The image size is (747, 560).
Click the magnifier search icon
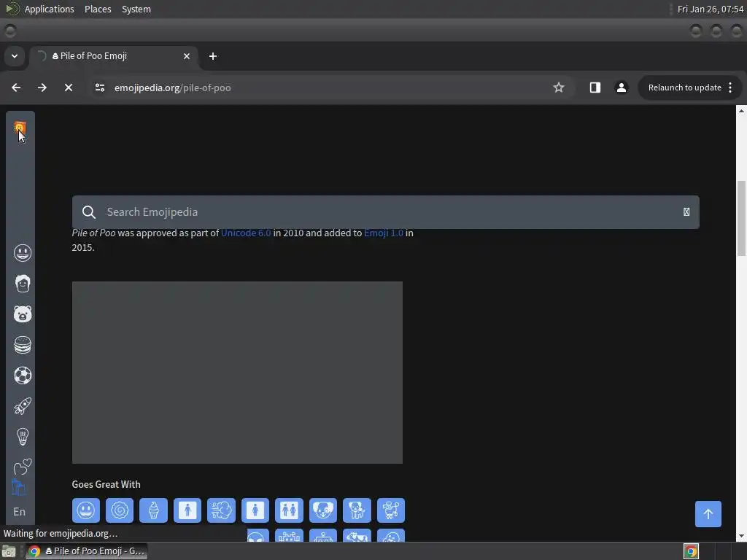88,212
